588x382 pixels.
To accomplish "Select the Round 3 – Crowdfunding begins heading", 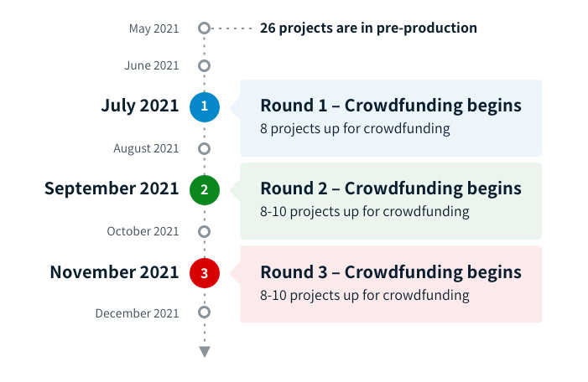I will pyautogui.click(x=391, y=272).
